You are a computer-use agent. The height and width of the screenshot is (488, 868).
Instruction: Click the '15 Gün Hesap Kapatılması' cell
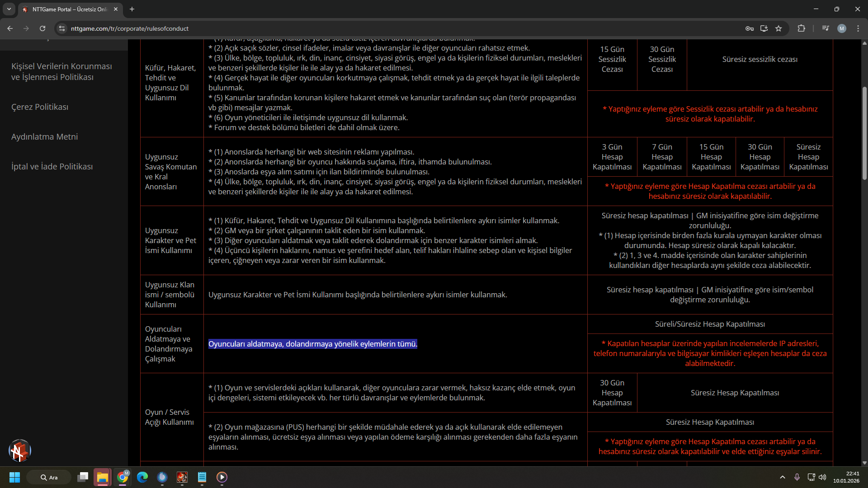click(711, 157)
